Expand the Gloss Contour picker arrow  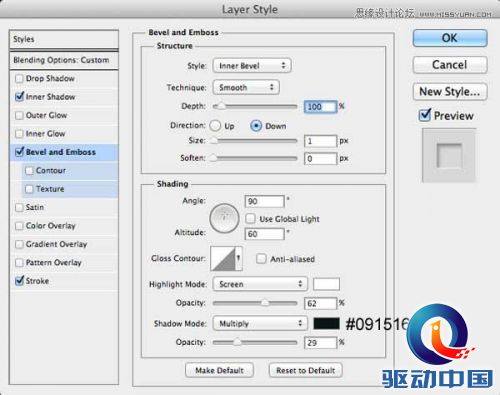click(238, 258)
